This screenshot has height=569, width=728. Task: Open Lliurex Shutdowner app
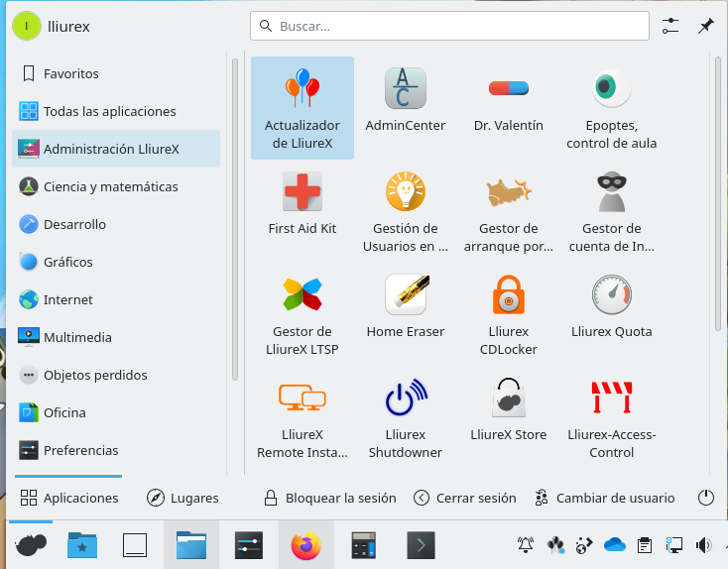tap(405, 415)
